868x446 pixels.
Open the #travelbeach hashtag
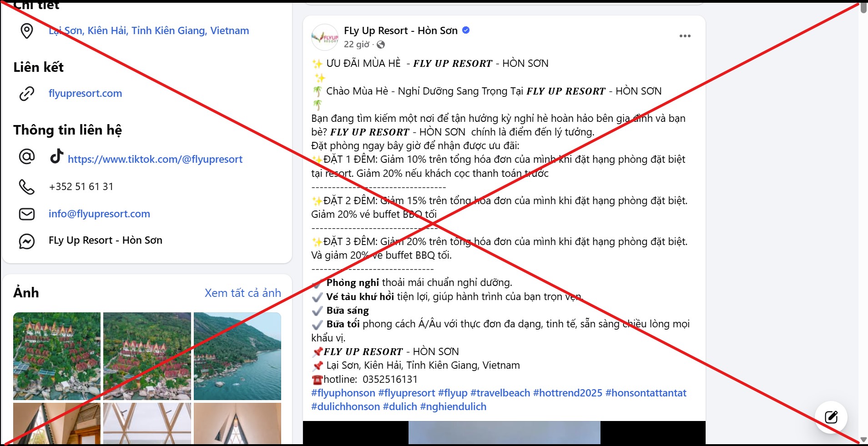pyautogui.click(x=500, y=393)
